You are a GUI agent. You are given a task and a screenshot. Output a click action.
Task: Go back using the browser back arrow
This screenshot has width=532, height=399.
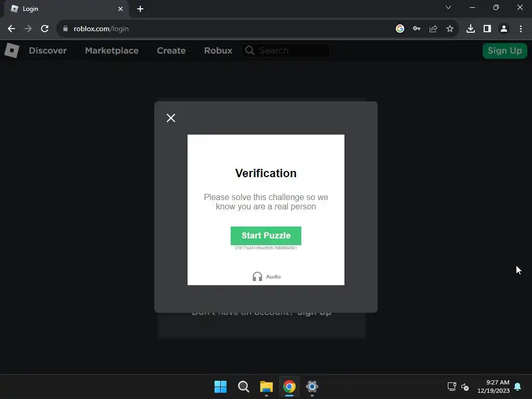11,29
